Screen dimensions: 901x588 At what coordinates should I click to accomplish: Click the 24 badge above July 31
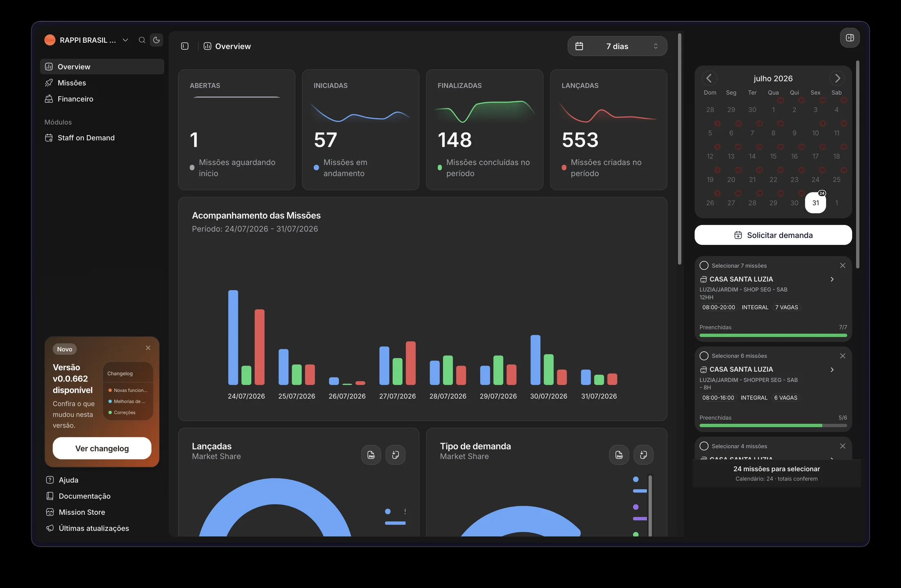[822, 193]
